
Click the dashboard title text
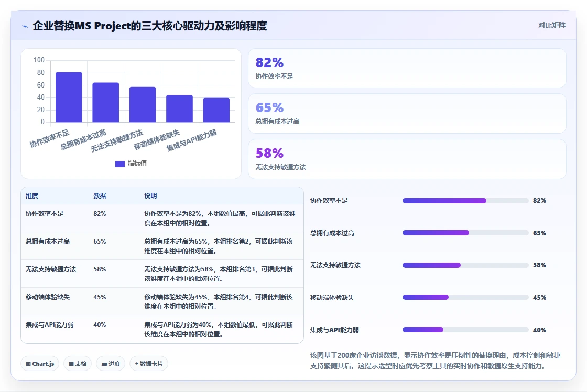tap(150, 26)
